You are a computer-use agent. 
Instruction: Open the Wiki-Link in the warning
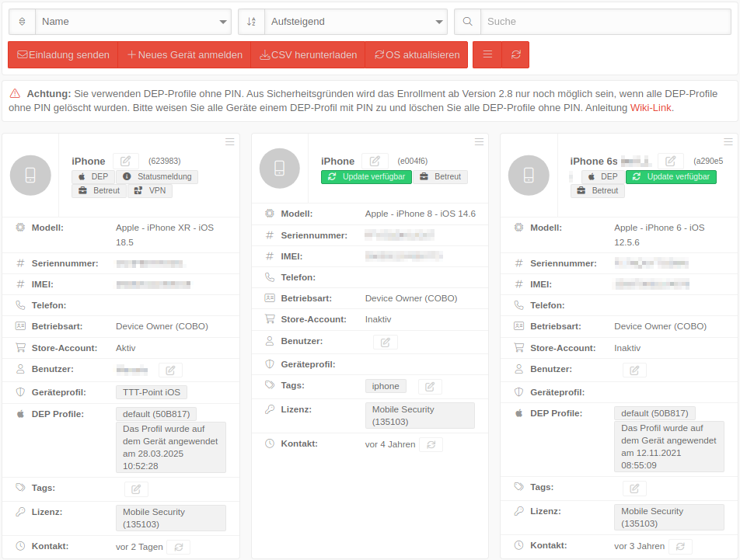pyautogui.click(x=651, y=108)
